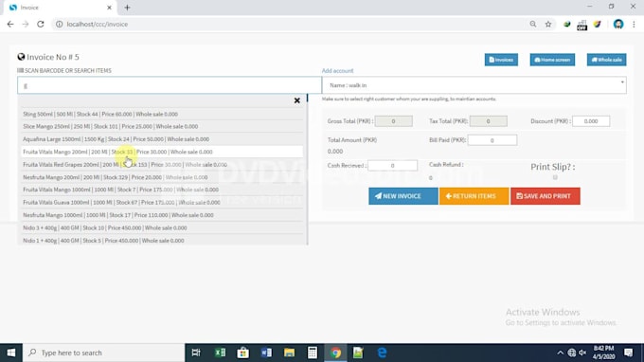Image resolution: width=644 pixels, height=362 pixels.
Task: Click the Windows taskbar search box
Action: click(x=103, y=353)
